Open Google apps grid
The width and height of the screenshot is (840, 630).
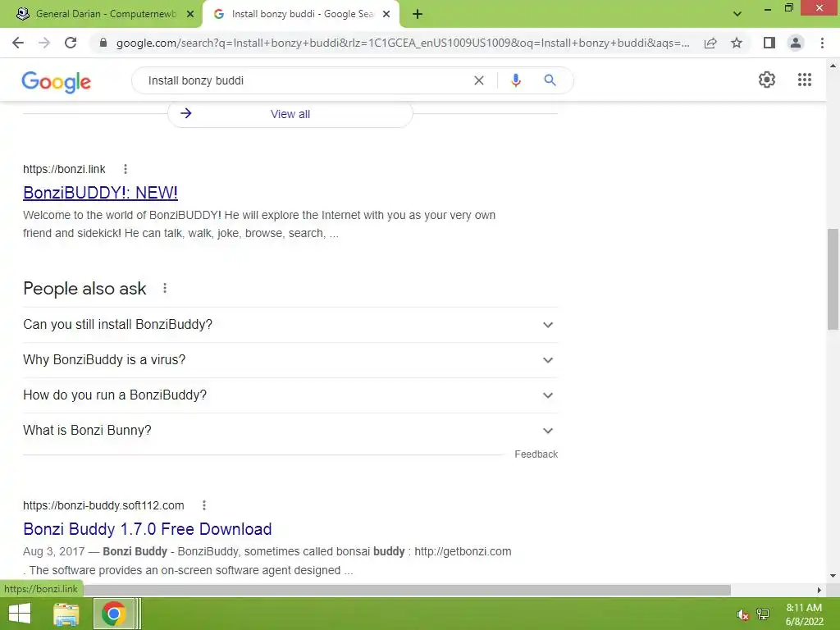pyautogui.click(x=805, y=80)
